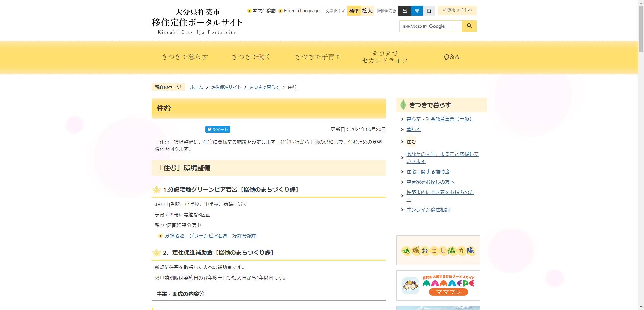This screenshot has width=644, height=310.
Task: Open the Q&A navigation menu
Action: (451, 57)
